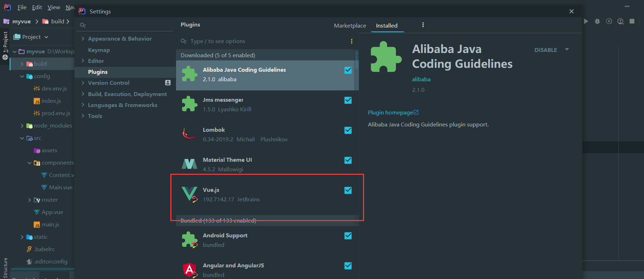The height and width of the screenshot is (279, 644).
Task: Uncheck the Lombok plugin checkbox
Action: (x=348, y=130)
